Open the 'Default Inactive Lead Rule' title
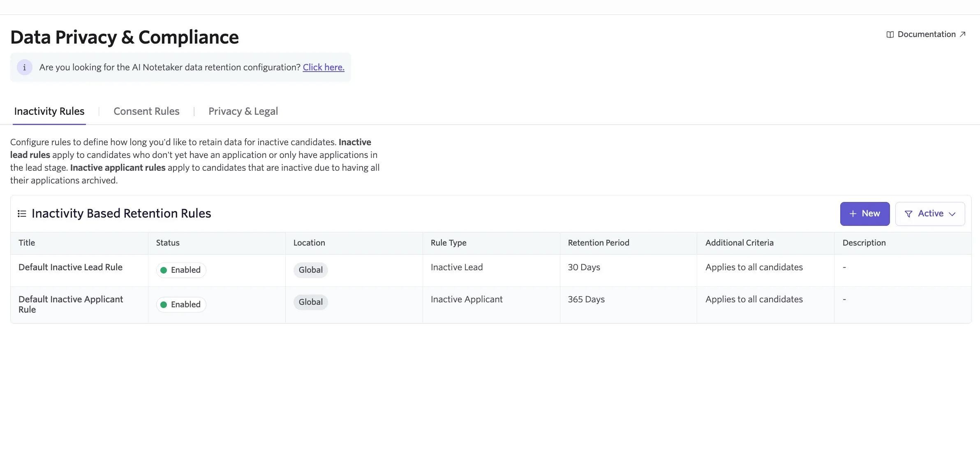Image resolution: width=980 pixels, height=464 pixels. coord(70,267)
